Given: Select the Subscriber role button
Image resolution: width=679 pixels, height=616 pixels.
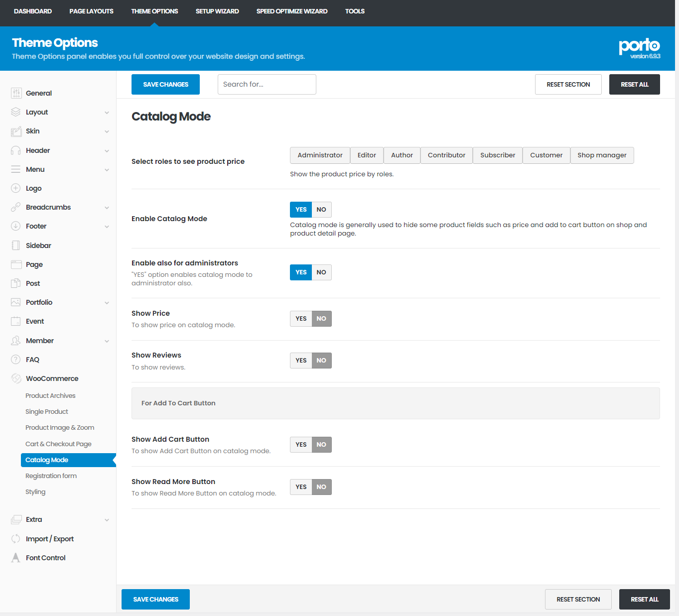Looking at the screenshot, I should (x=498, y=155).
